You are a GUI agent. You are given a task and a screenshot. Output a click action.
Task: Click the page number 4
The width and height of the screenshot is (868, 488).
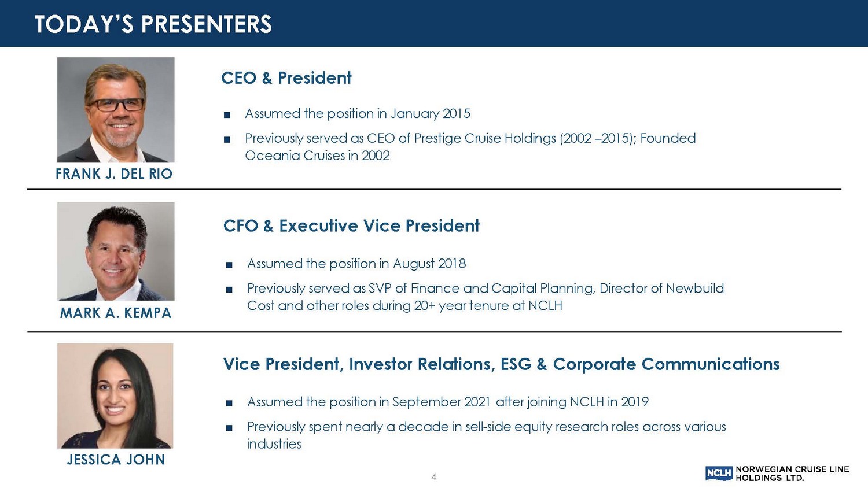pos(433,477)
